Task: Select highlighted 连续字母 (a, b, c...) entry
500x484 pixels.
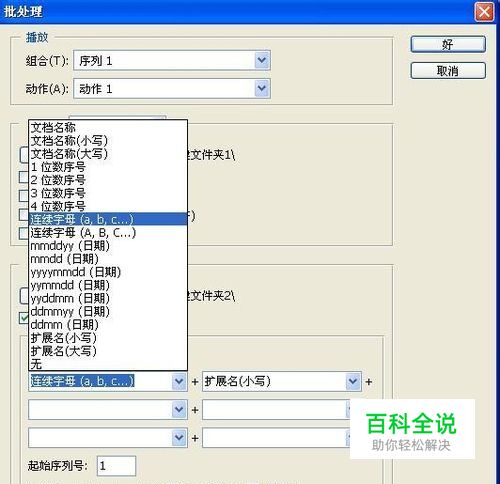Action: (x=108, y=219)
